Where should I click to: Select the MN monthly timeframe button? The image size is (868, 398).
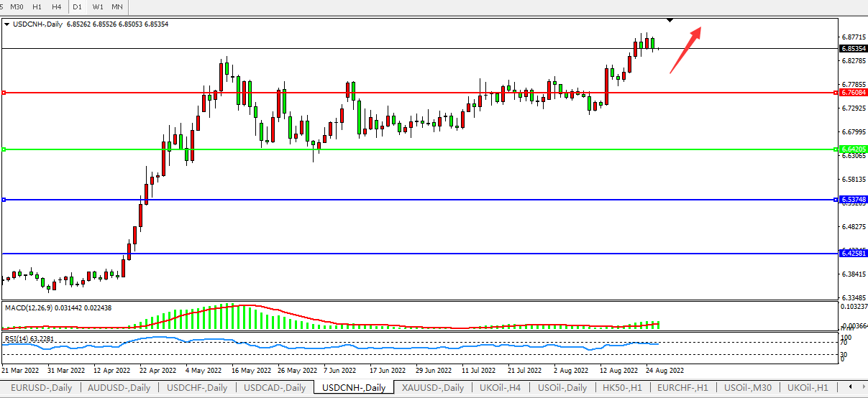117,6
